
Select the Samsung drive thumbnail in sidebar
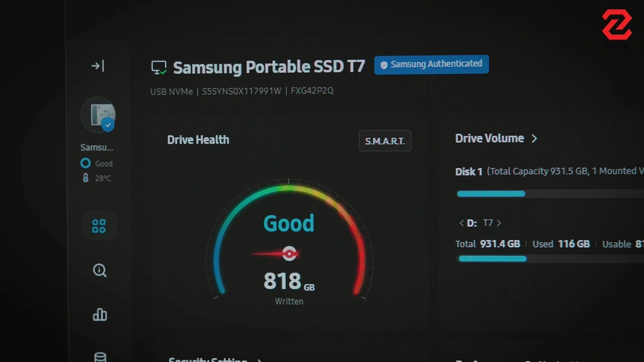pyautogui.click(x=98, y=115)
